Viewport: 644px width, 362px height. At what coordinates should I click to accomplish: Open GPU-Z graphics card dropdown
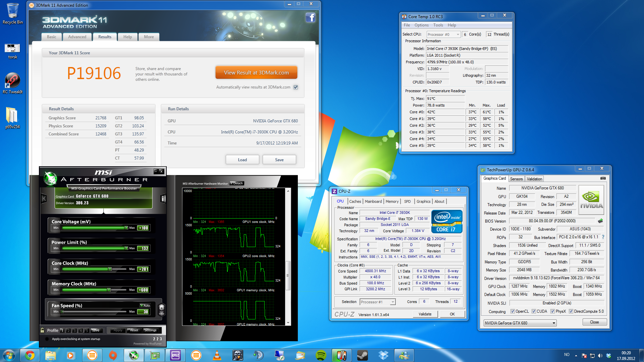coord(520,323)
